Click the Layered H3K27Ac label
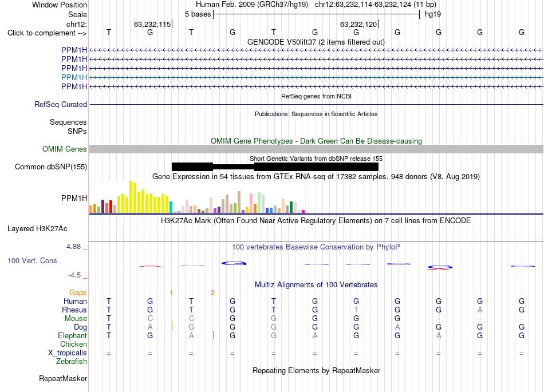544x392 pixels. [37, 229]
